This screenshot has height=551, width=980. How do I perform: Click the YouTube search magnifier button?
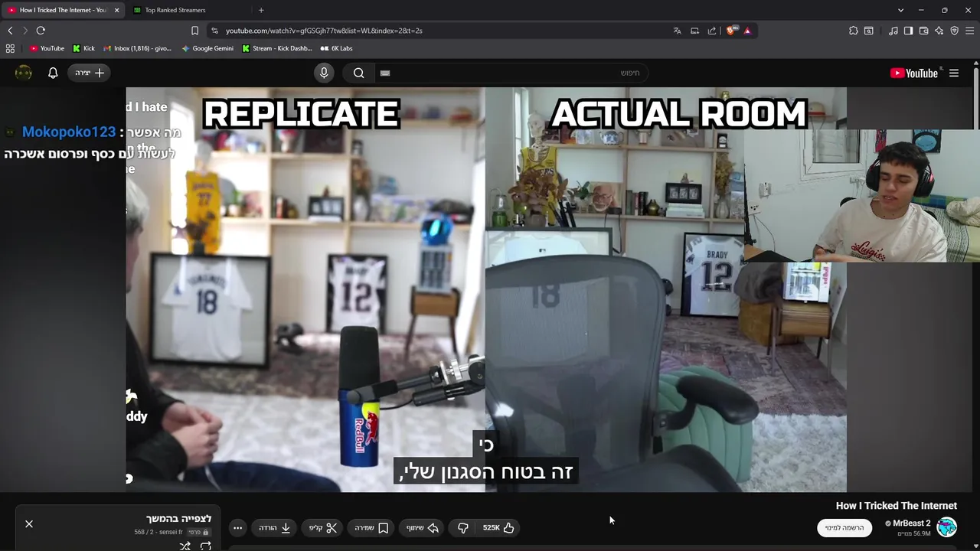pos(358,73)
